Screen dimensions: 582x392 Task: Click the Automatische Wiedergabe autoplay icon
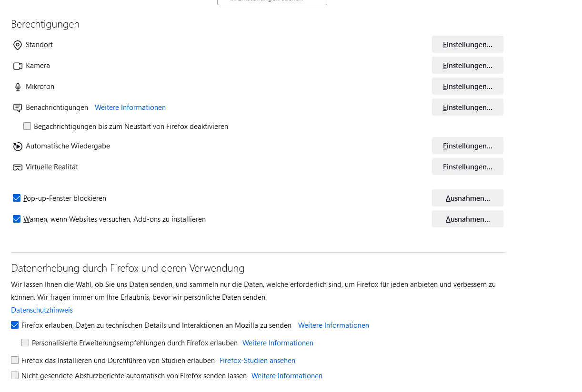[18, 147]
